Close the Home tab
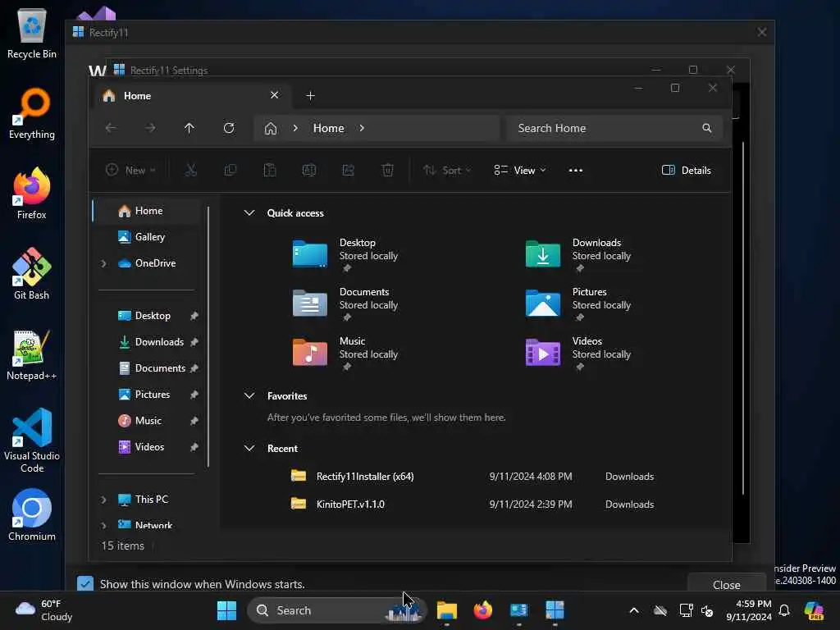This screenshot has height=630, width=840. [274, 95]
